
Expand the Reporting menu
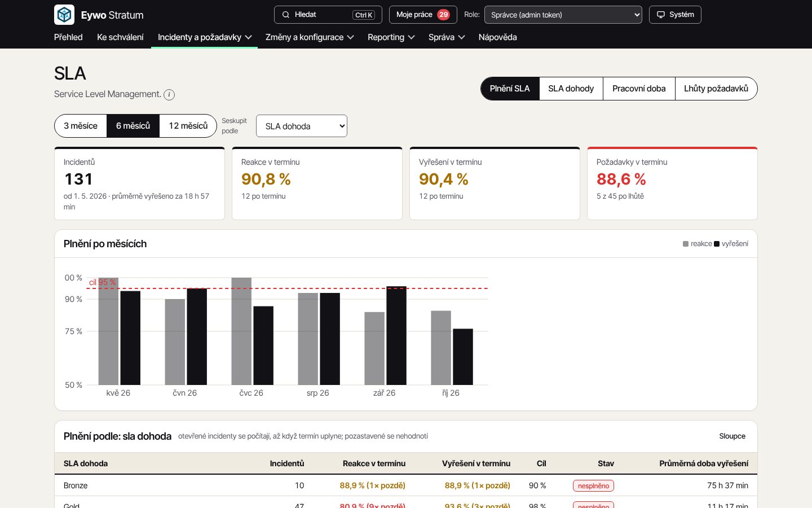pos(391,37)
